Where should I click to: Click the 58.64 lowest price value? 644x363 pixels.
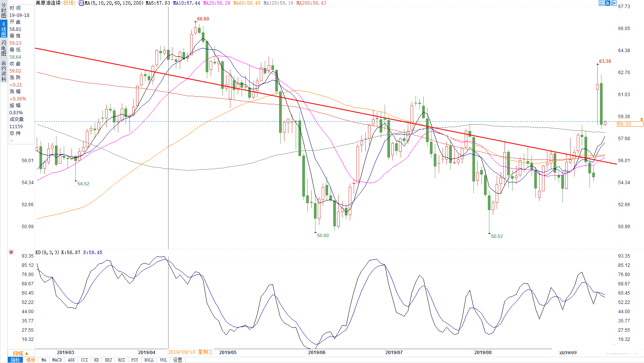tap(15, 57)
